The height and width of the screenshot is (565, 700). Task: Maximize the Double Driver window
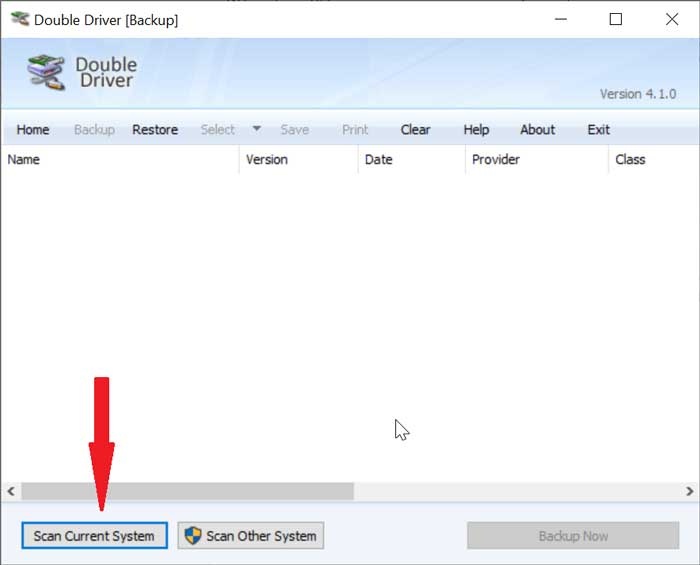coord(616,19)
